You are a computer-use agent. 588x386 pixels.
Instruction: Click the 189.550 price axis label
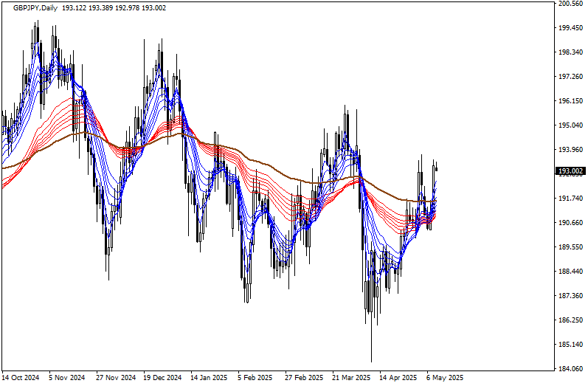[x=571, y=247]
